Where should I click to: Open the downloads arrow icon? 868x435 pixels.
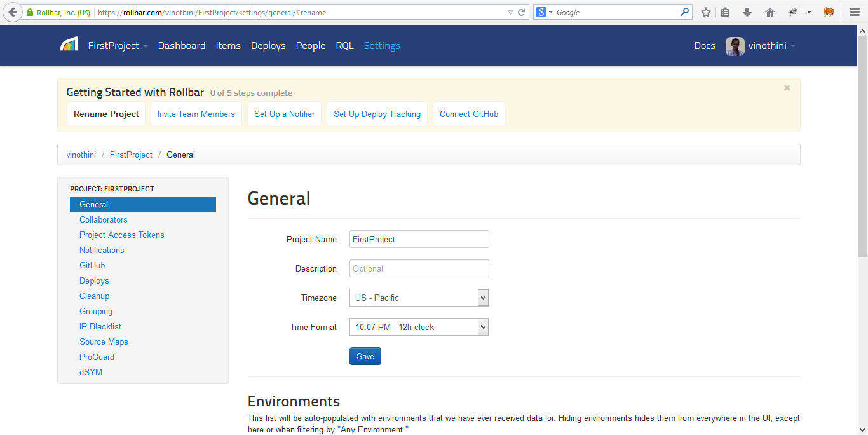click(747, 12)
